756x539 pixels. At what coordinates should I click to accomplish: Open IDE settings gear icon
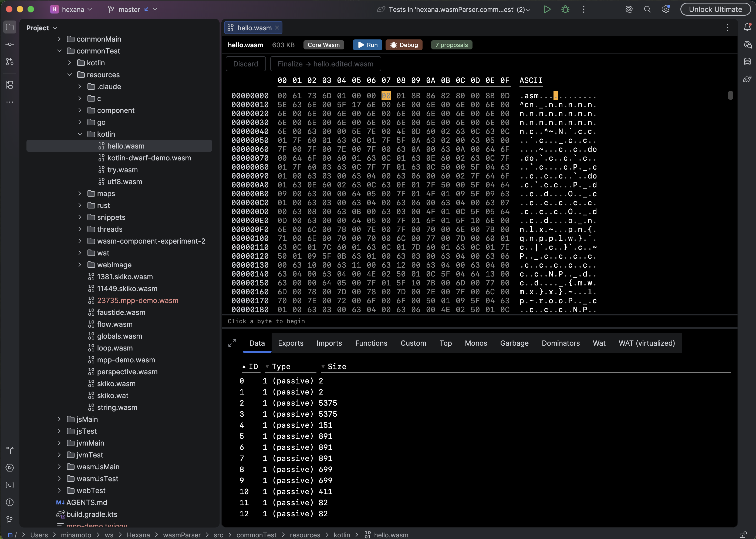pos(665,9)
